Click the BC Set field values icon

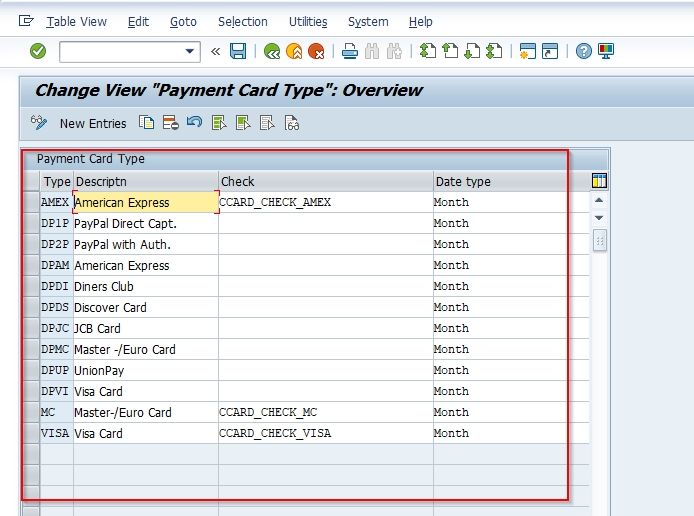point(292,123)
